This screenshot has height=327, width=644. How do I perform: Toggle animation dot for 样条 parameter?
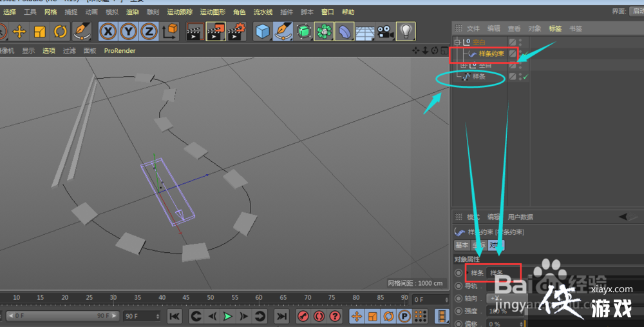pyautogui.click(x=459, y=273)
